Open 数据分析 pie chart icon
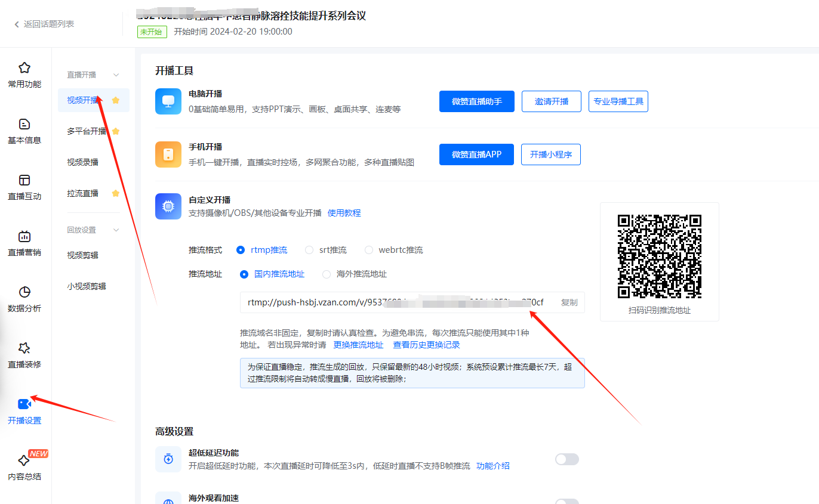This screenshot has height=504, width=819. coord(24,292)
